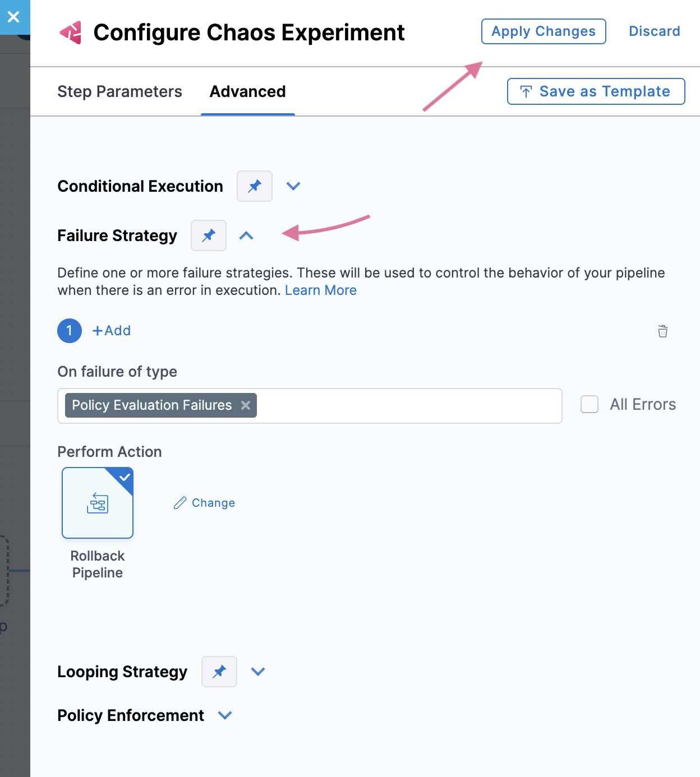
Task: Expand the Conditional Execution section
Action: (x=293, y=186)
